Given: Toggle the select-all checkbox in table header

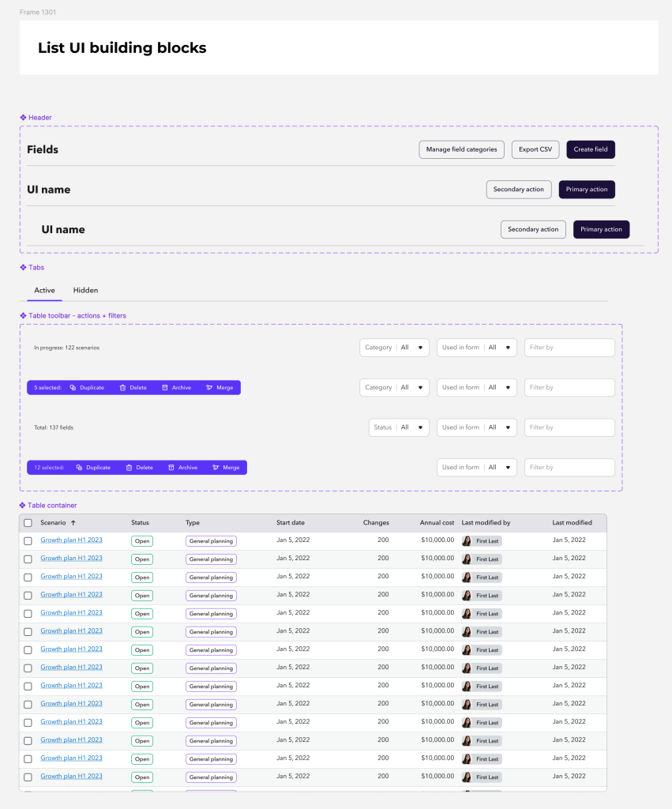Looking at the screenshot, I should (x=28, y=523).
